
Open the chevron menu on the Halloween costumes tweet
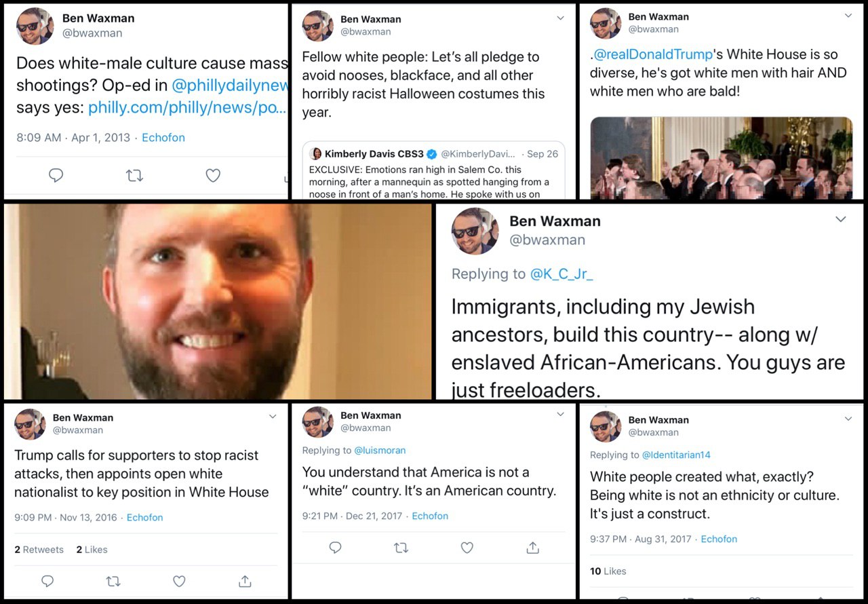[560, 18]
